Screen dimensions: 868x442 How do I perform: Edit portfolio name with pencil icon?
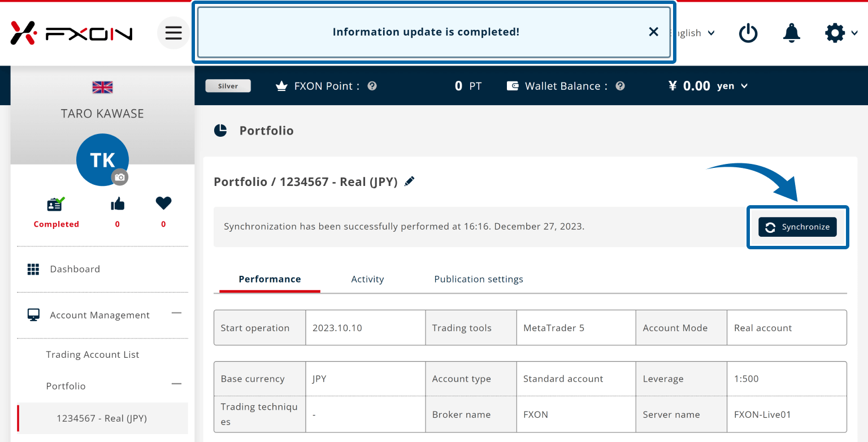tap(410, 181)
